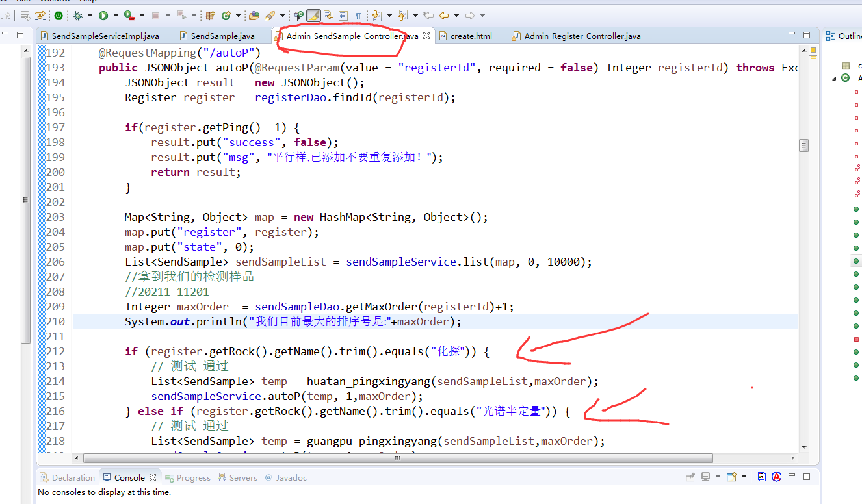Toggle the icon right of the Mark Occurrences highlighter

(328, 15)
